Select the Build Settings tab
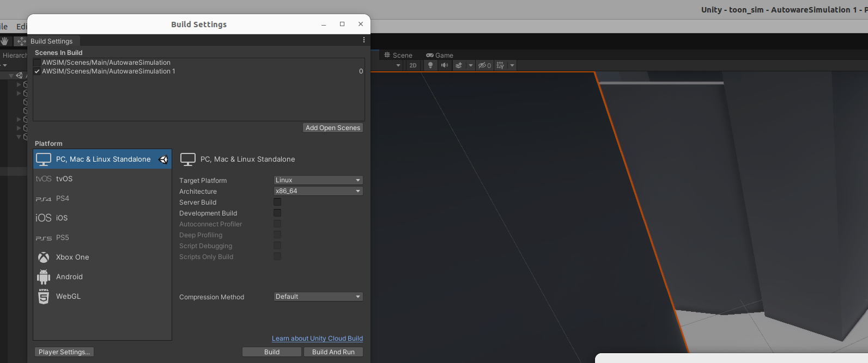 click(52, 41)
